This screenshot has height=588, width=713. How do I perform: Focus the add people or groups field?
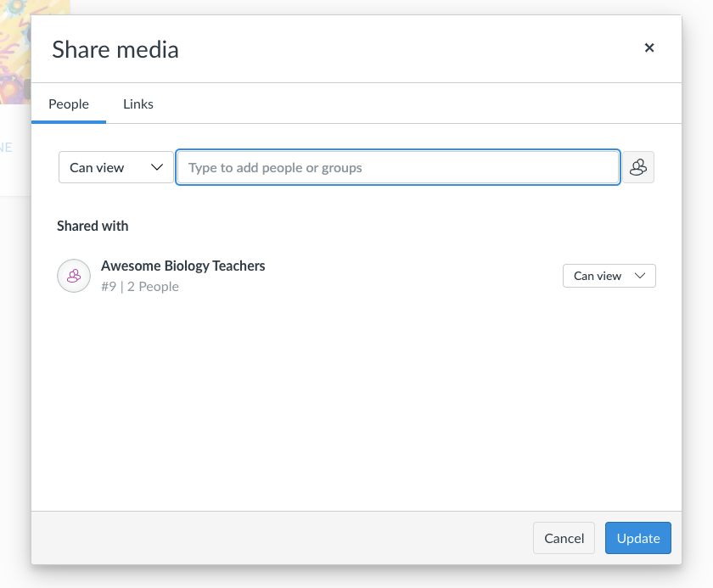[x=397, y=167]
